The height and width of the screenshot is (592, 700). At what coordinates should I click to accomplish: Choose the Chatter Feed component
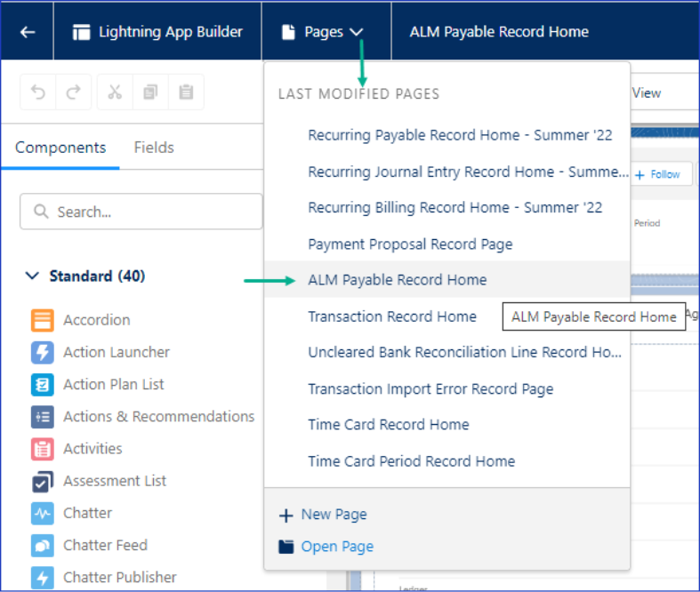click(x=105, y=545)
